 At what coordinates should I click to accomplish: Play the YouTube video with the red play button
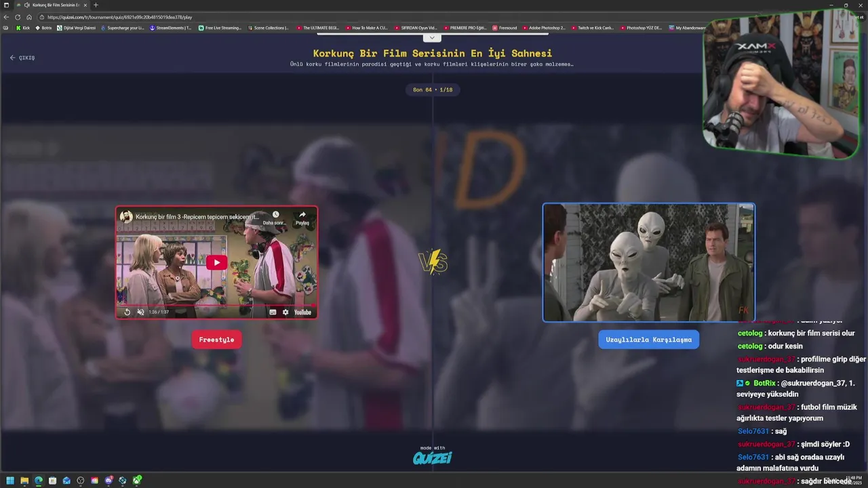(x=216, y=262)
